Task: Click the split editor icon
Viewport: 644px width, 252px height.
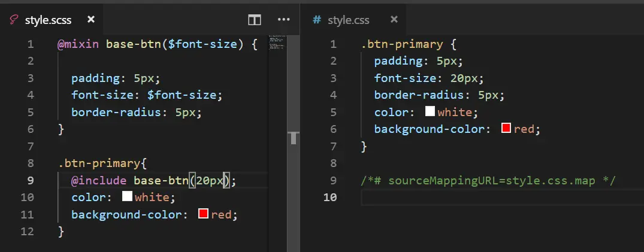Action: (x=255, y=20)
